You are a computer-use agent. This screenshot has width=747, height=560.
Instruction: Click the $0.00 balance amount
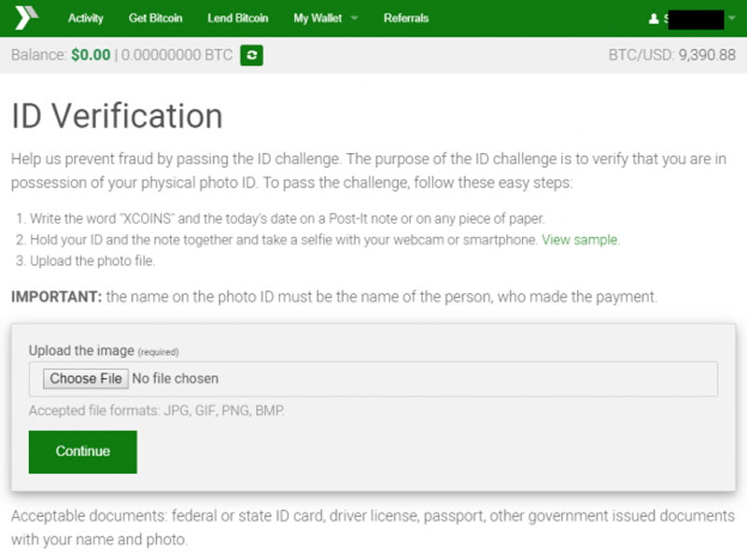91,56
